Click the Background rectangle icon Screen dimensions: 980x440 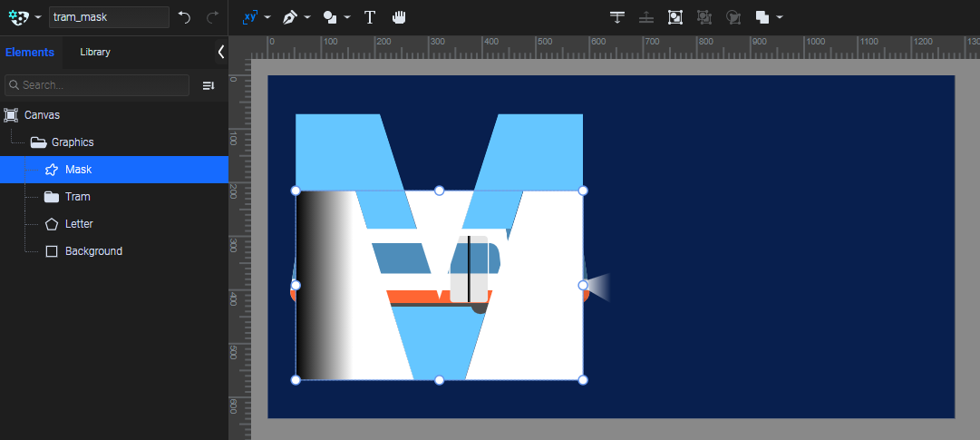52,251
